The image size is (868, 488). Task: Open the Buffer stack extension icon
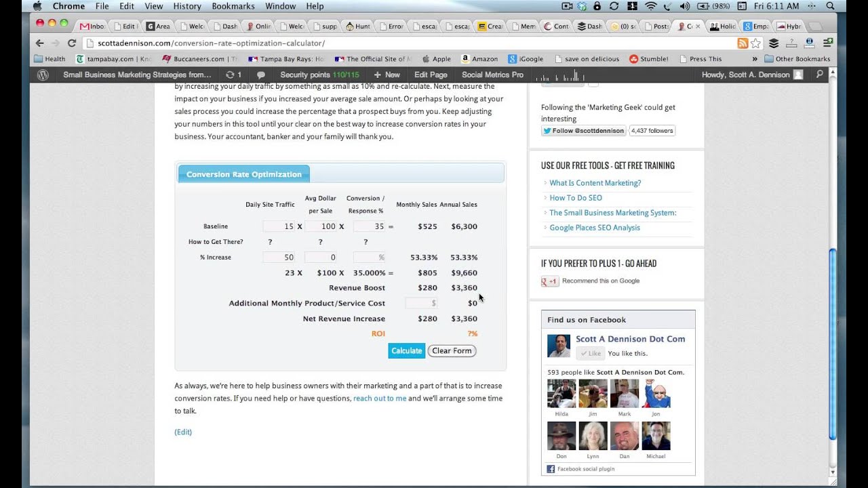774,43
